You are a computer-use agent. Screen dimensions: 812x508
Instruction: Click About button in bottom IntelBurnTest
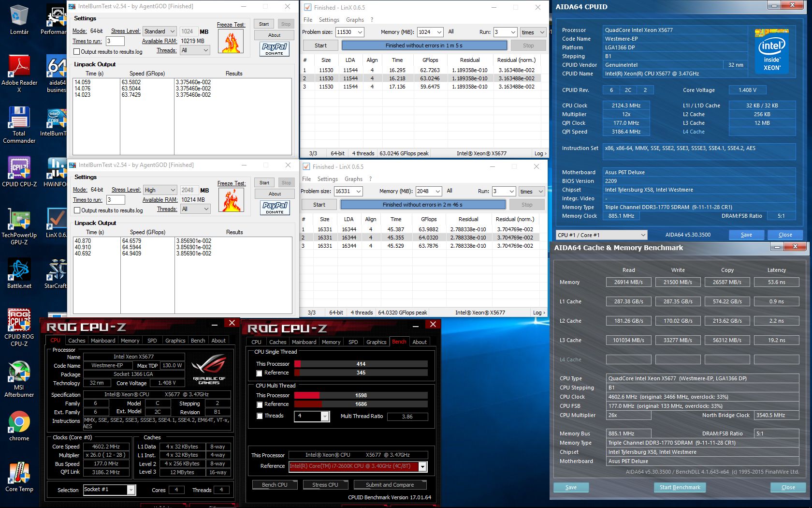275,194
